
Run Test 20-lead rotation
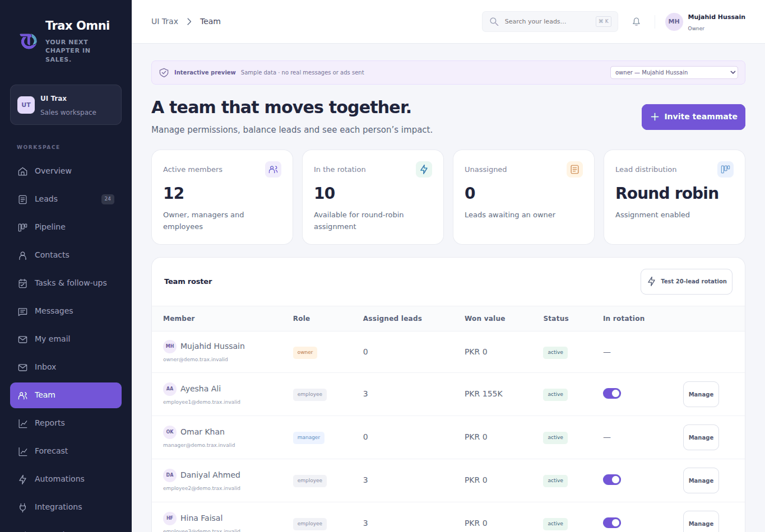coord(687,282)
